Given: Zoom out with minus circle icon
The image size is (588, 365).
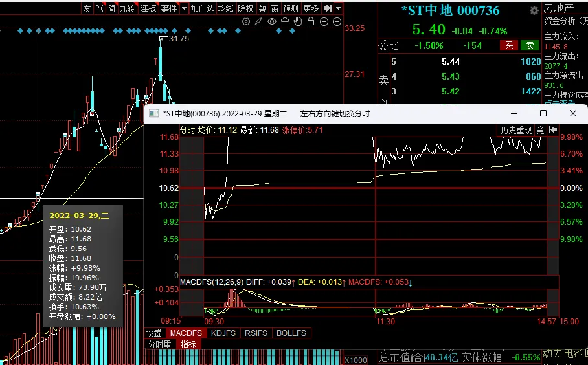Looking at the screenshot, I should [337, 22].
